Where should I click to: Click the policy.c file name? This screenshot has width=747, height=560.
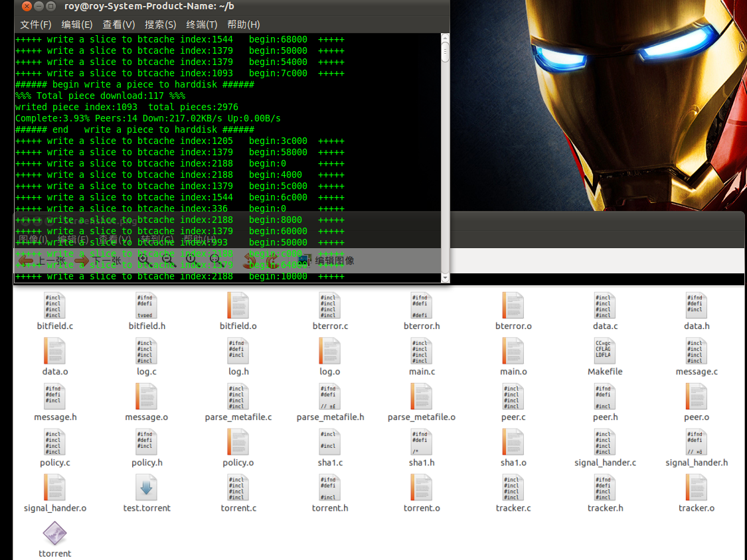55,463
